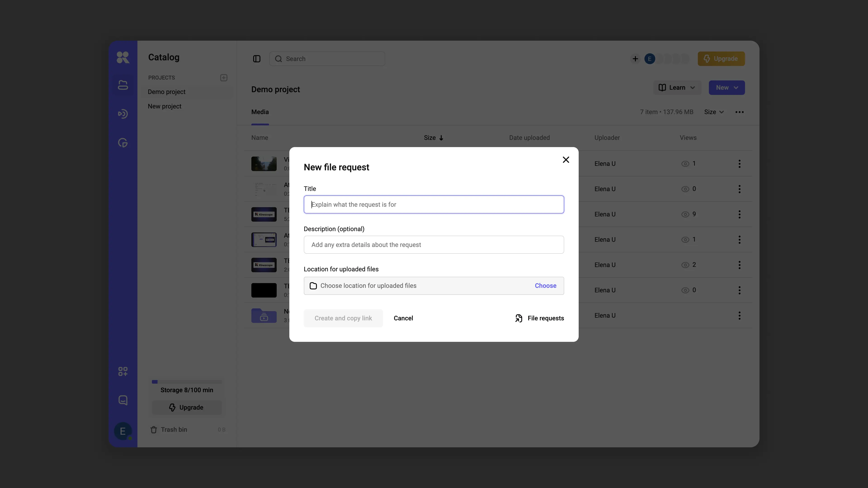Viewport: 868px width, 488px height.
Task: Sort by Date uploaded column
Action: point(529,138)
